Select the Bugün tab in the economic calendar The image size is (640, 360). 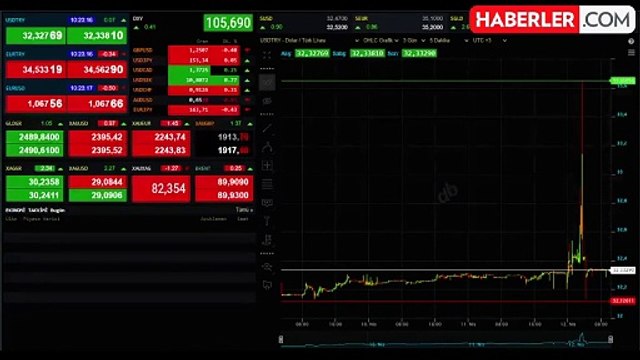click(x=58, y=210)
